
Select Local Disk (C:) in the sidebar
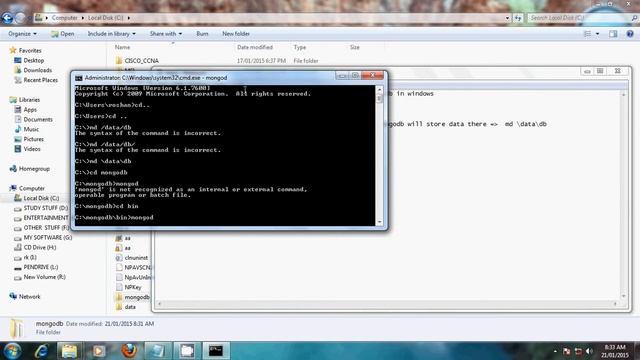(x=36, y=198)
